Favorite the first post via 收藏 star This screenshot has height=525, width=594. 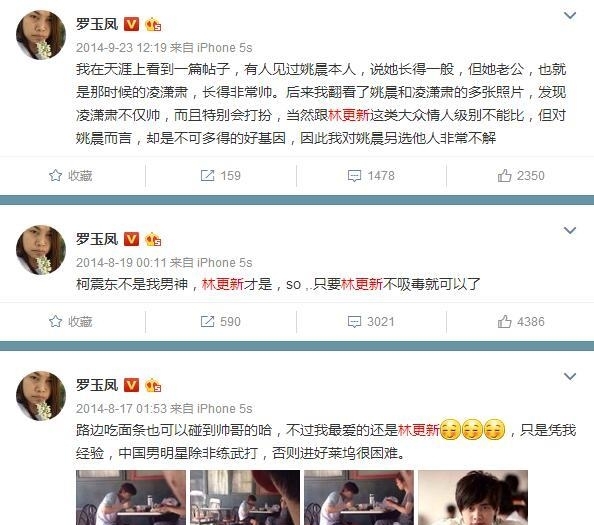tap(70, 176)
